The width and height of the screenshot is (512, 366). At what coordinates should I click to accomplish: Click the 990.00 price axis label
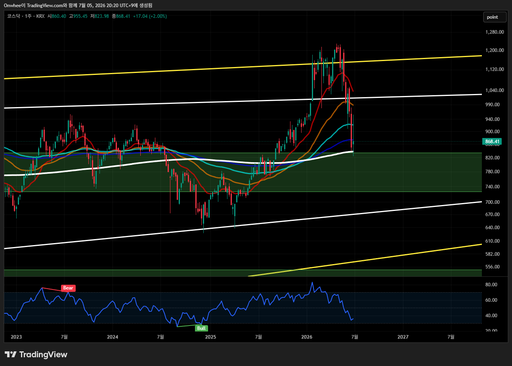tap(493, 104)
